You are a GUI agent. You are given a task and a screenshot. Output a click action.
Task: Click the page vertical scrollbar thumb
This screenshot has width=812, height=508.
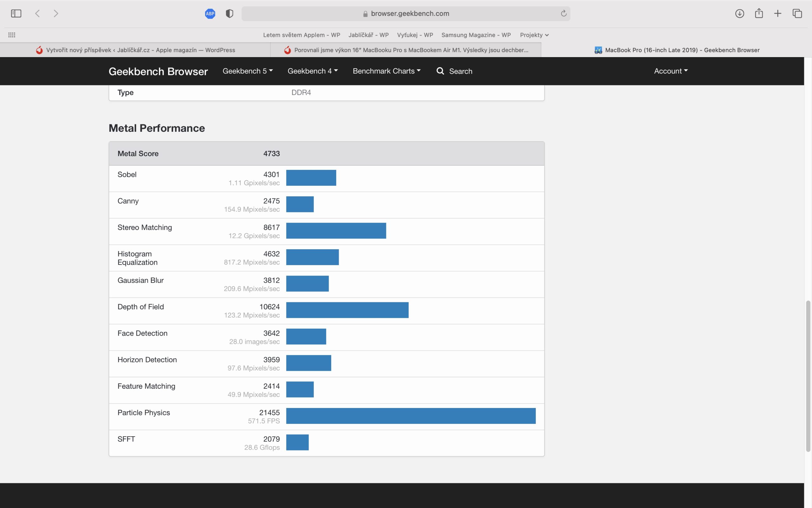[808, 376]
